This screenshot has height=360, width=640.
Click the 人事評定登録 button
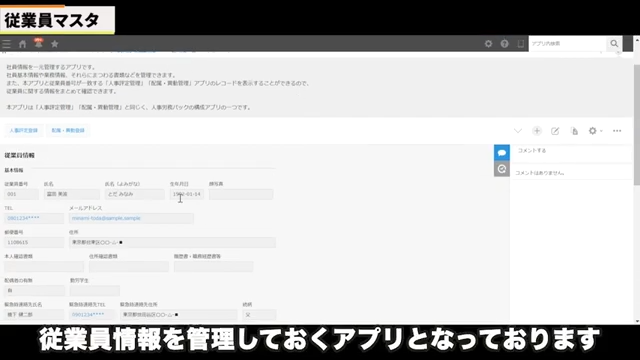coord(24,131)
